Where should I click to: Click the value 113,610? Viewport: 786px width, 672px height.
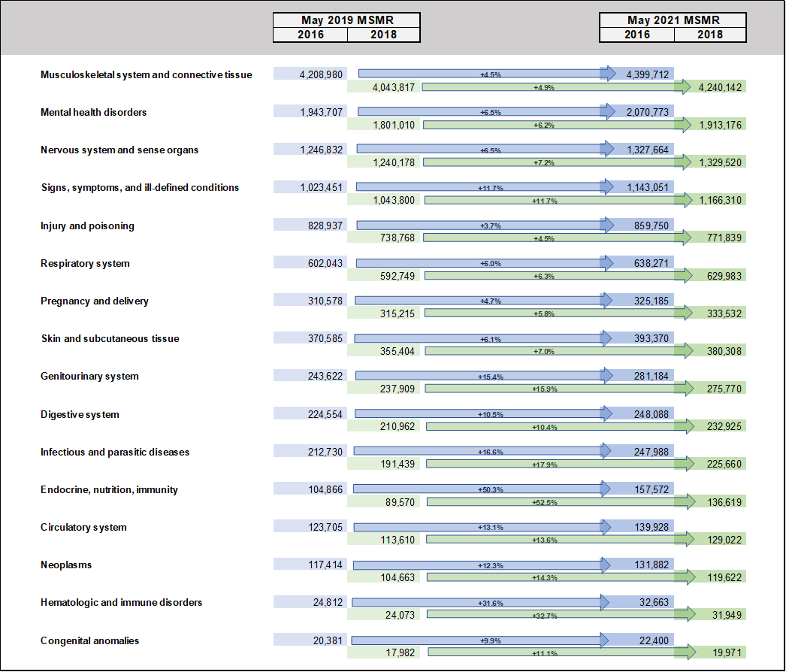click(x=398, y=540)
